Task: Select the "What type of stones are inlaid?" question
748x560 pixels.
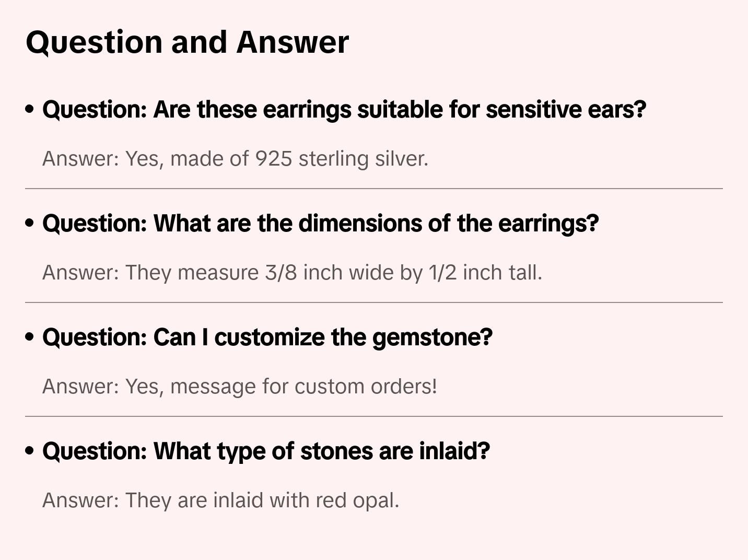Action: tap(266, 451)
